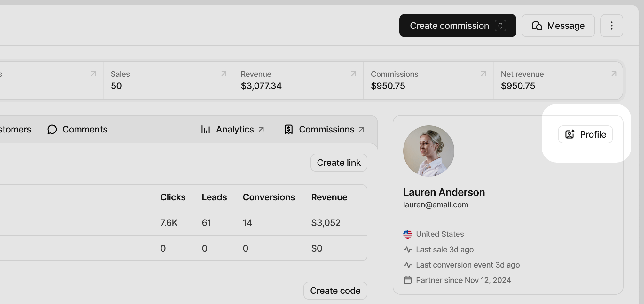Click the C keyboard shortcut badge

click(500, 26)
